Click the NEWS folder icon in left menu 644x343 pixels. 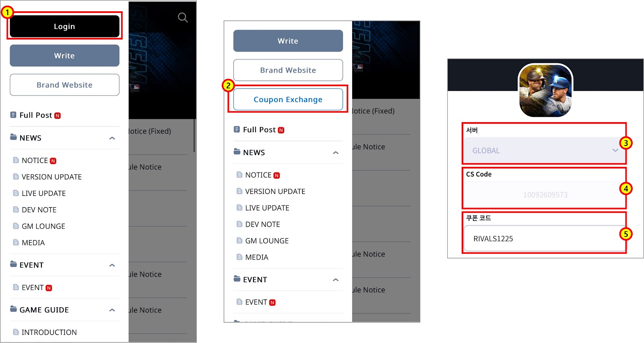point(14,137)
